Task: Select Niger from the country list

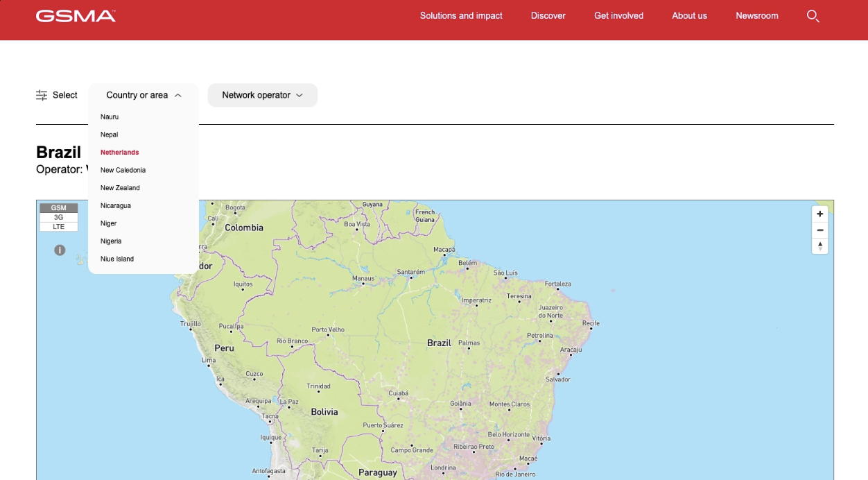Action: point(108,223)
